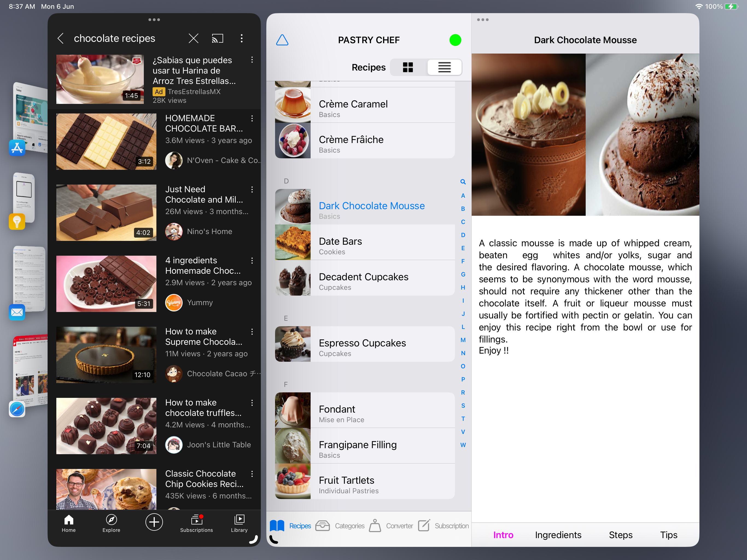Select the Steps tab
The width and height of the screenshot is (747, 560).
(621, 535)
